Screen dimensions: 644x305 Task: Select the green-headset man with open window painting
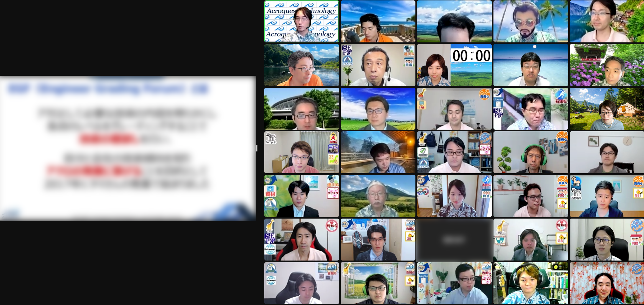378,283
